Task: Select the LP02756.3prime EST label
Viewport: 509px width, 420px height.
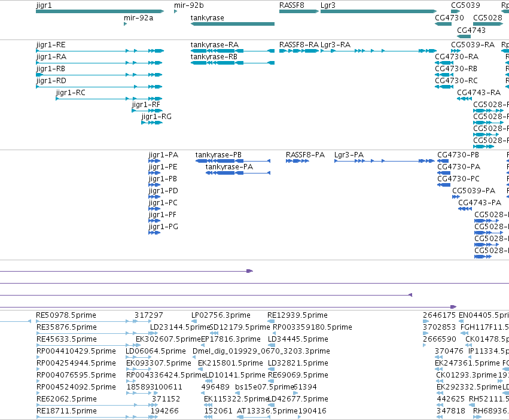Action: point(221,315)
